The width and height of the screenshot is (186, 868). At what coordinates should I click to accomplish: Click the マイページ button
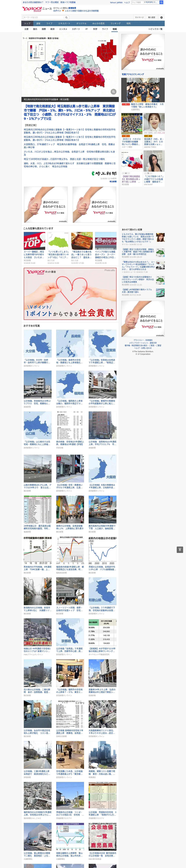click(x=139, y=18)
